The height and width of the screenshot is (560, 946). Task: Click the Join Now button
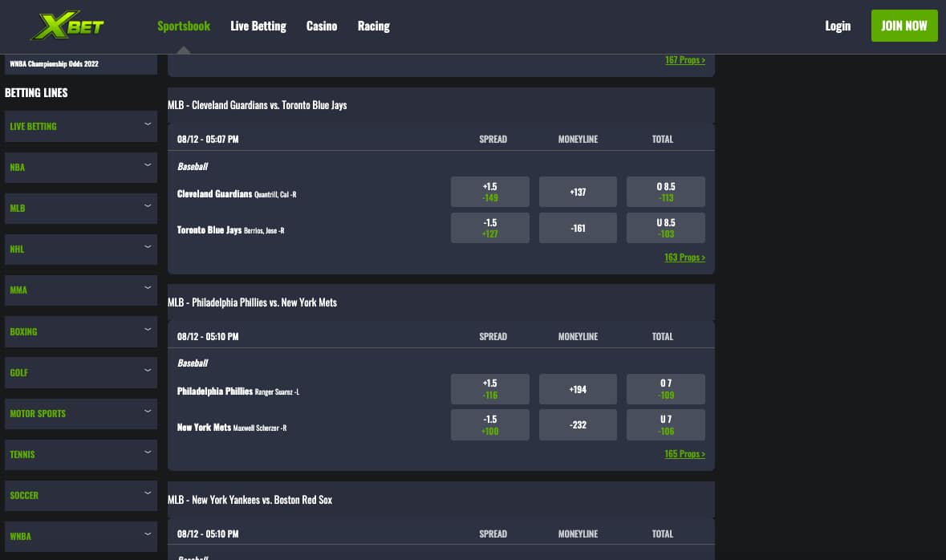coord(904,26)
